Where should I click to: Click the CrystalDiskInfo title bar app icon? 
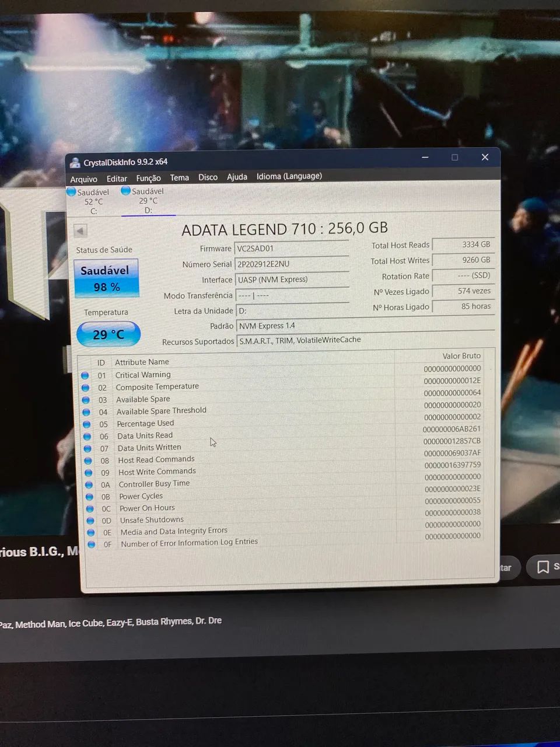tap(75, 162)
